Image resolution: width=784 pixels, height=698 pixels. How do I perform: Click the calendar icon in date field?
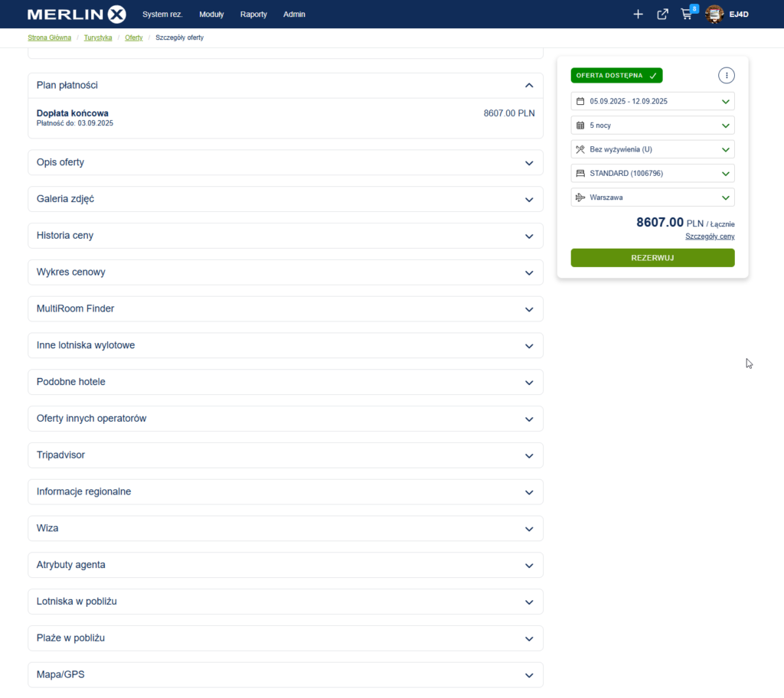[580, 101]
